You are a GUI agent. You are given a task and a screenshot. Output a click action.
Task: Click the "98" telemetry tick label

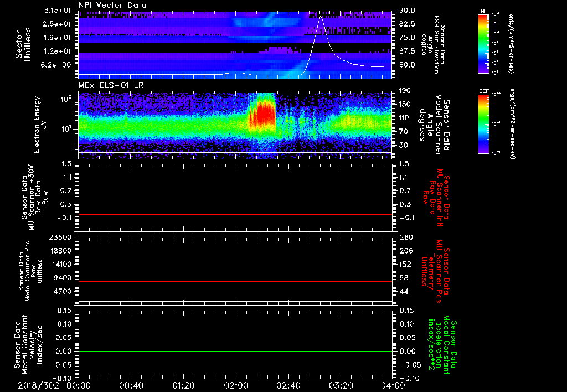pyautogui.click(x=404, y=278)
